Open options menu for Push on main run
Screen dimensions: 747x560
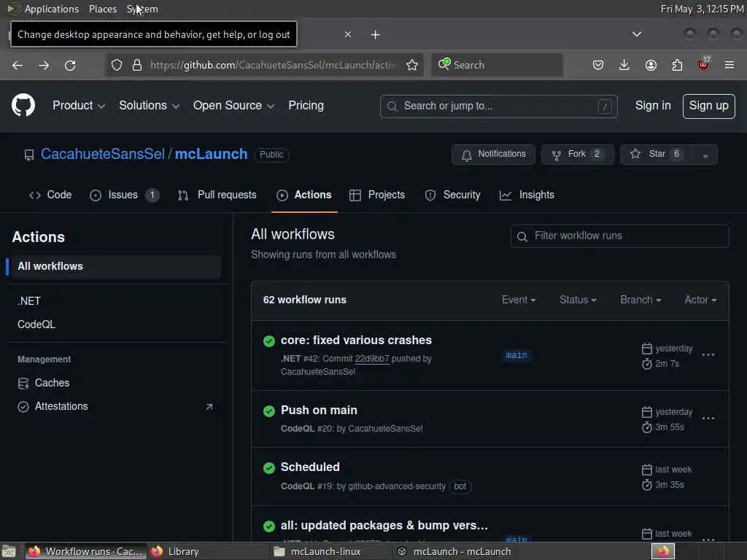[708, 419]
